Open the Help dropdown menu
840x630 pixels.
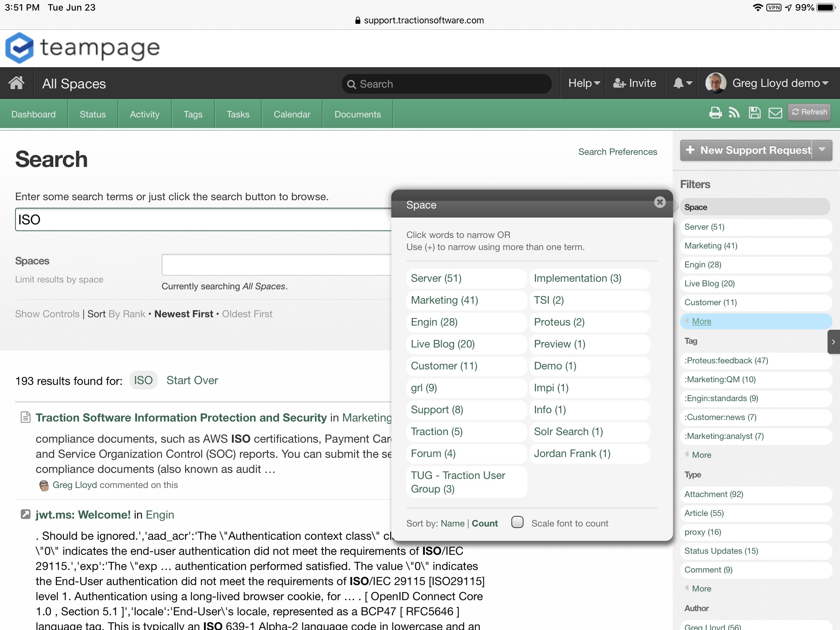coord(584,83)
